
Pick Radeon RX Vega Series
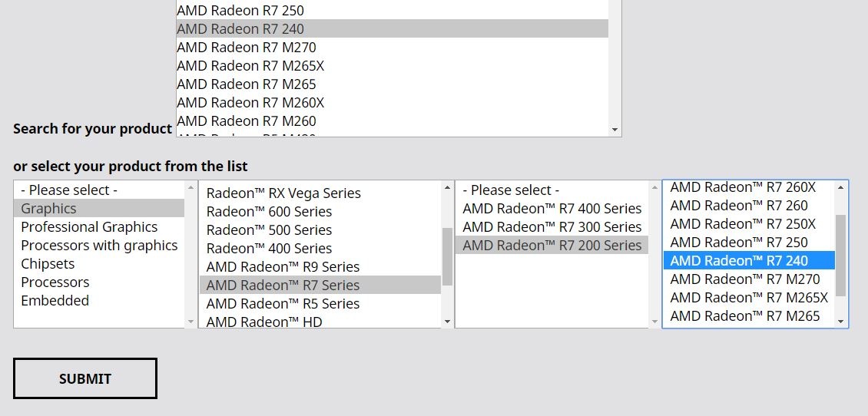pos(283,193)
